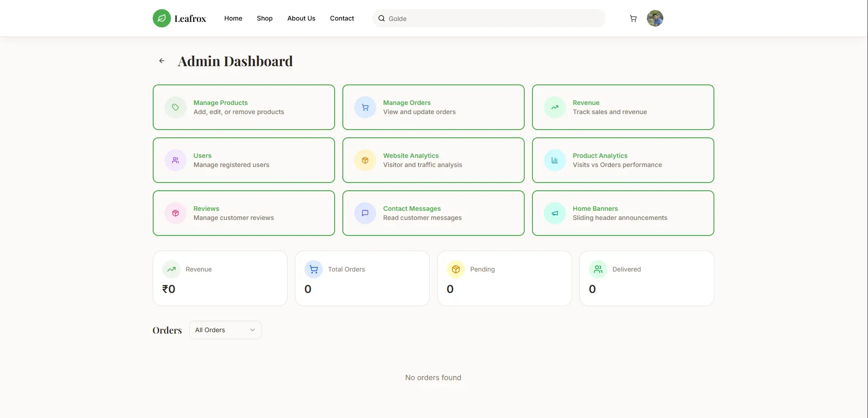Image resolution: width=868 pixels, height=418 pixels.
Task: Click 'Manage customer reviews' text
Action: (234, 218)
